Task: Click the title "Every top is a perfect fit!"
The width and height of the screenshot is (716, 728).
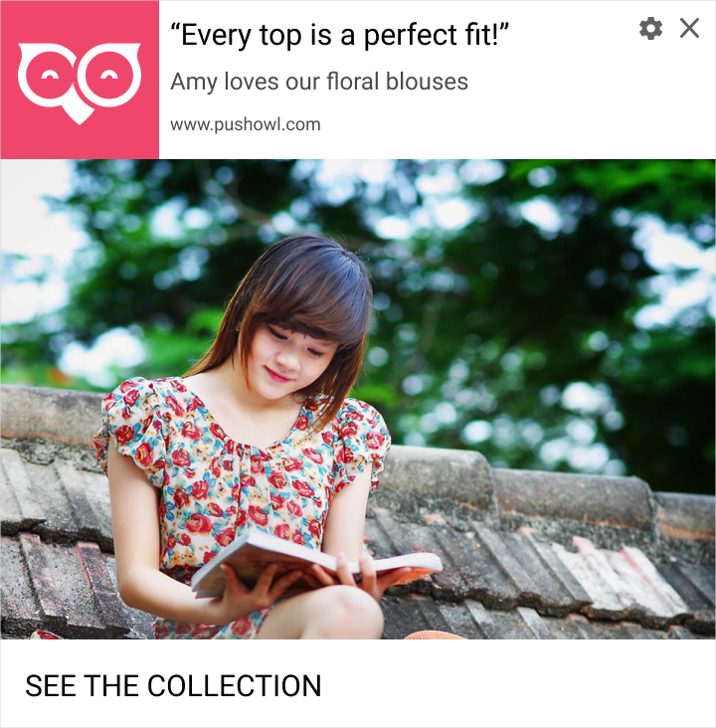Action: 340,35
